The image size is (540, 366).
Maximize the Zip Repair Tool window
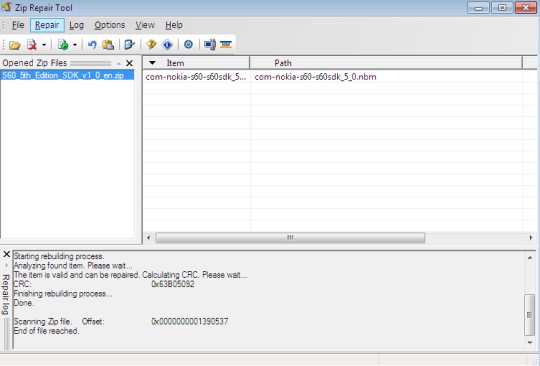502,8
